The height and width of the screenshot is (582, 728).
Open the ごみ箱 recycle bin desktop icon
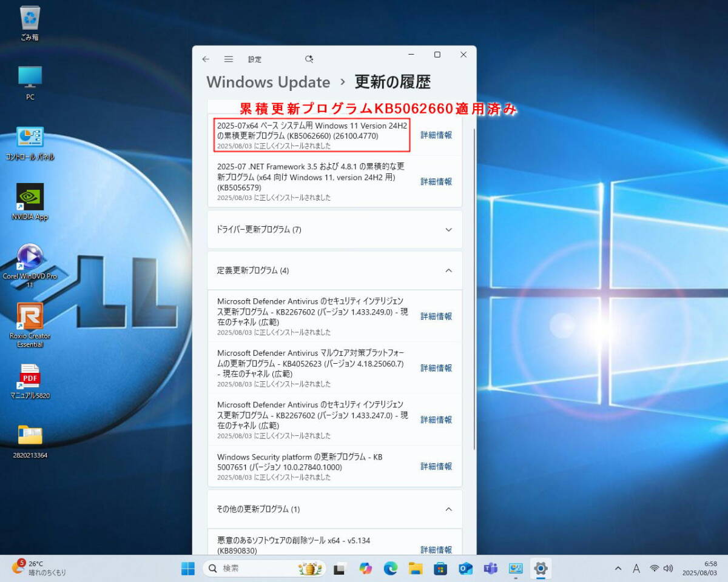(30, 23)
